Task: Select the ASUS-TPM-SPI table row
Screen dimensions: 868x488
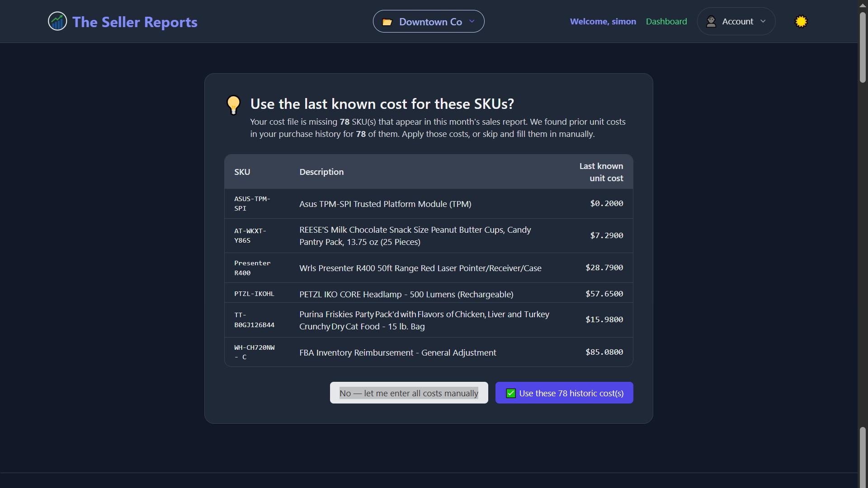Action: (x=429, y=203)
